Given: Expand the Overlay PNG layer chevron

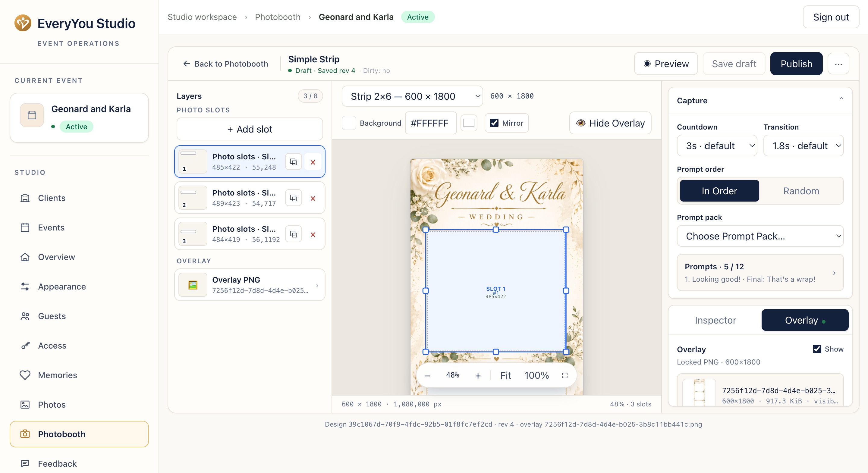Looking at the screenshot, I should click(317, 285).
